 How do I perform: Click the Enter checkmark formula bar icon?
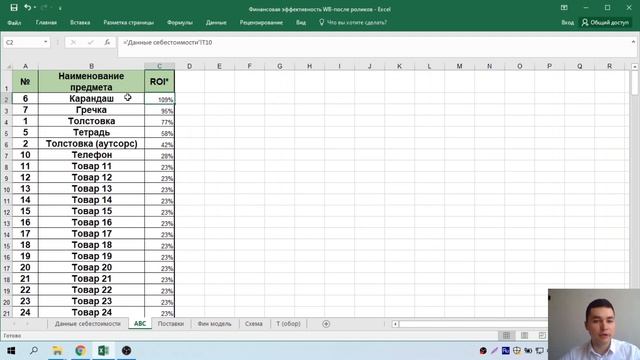pos(90,42)
